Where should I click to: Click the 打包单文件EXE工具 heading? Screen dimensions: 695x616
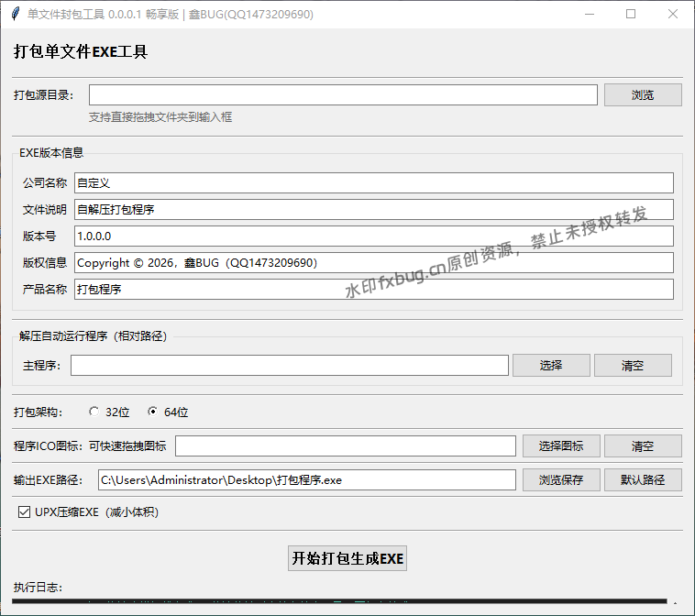click(81, 52)
